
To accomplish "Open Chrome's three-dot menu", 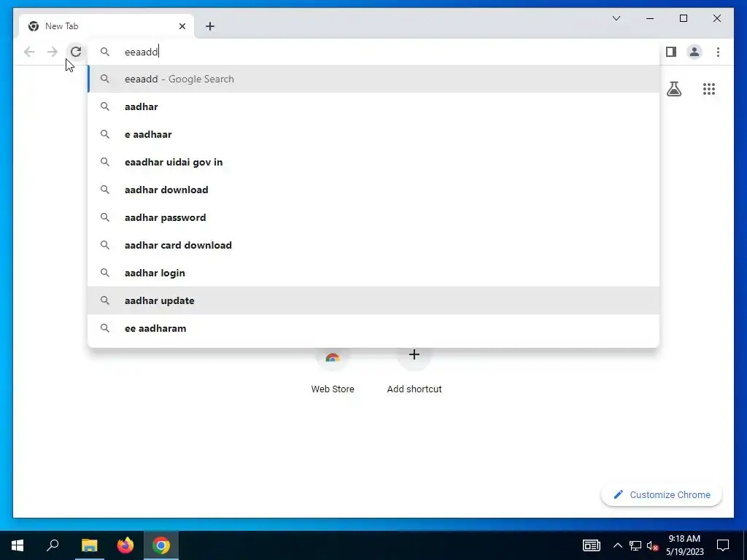I will coord(718,52).
